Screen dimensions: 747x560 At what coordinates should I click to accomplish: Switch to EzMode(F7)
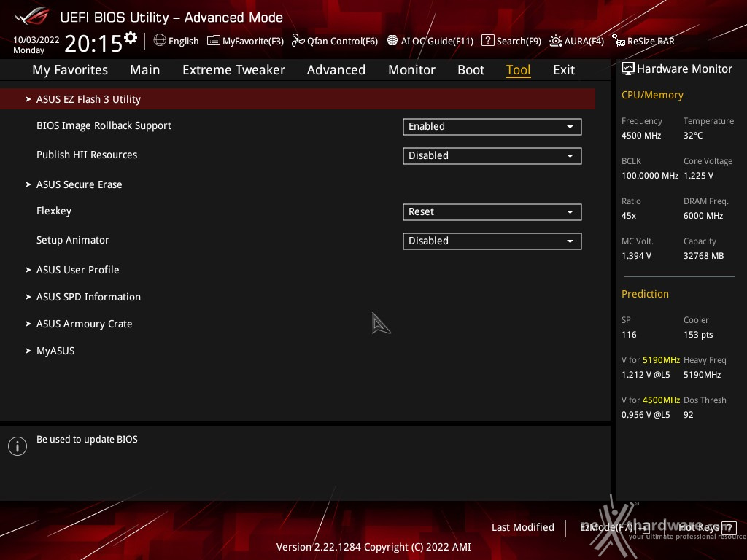614,527
